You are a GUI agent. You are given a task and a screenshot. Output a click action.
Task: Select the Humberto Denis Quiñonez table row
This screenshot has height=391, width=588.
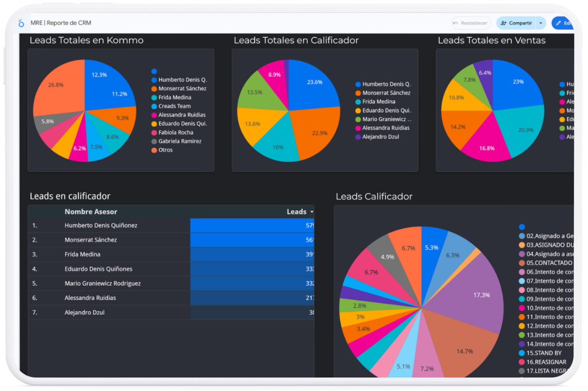[x=101, y=226]
